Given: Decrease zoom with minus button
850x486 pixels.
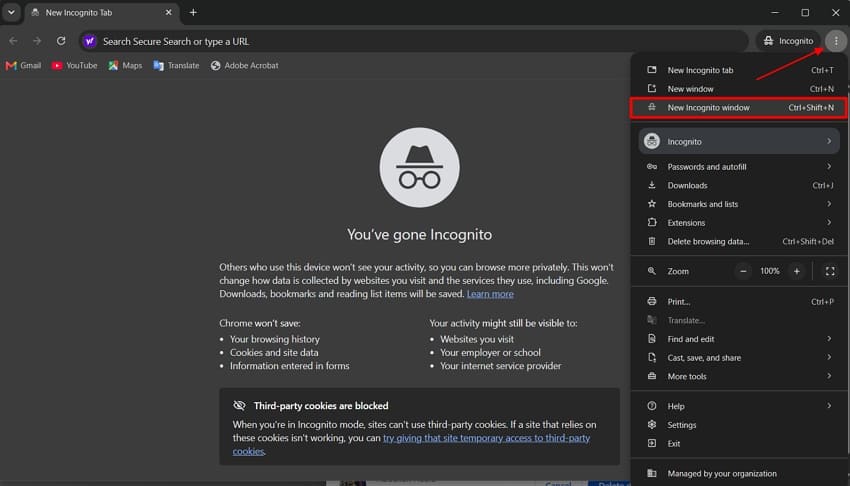Looking at the screenshot, I should click(743, 271).
